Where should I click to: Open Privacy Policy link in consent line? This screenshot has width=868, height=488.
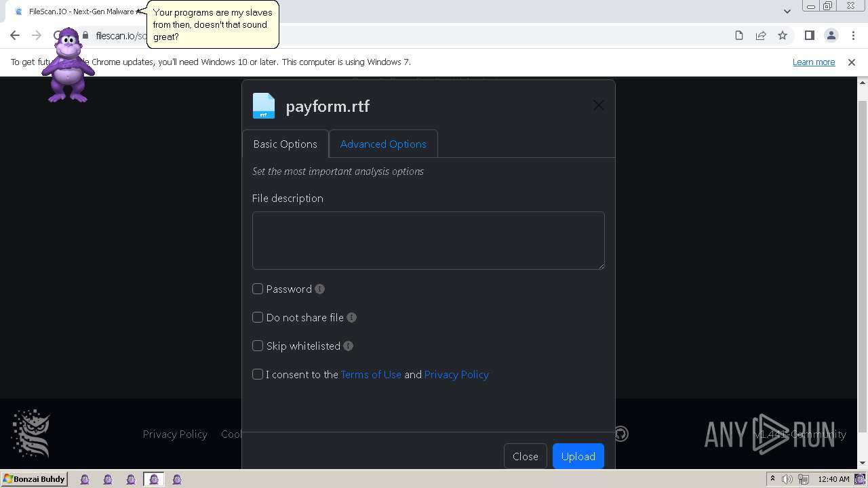click(456, 374)
